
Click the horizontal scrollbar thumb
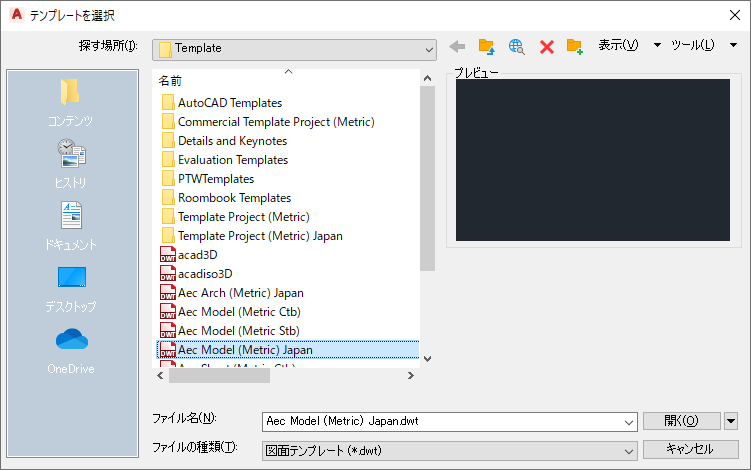pyautogui.click(x=219, y=376)
